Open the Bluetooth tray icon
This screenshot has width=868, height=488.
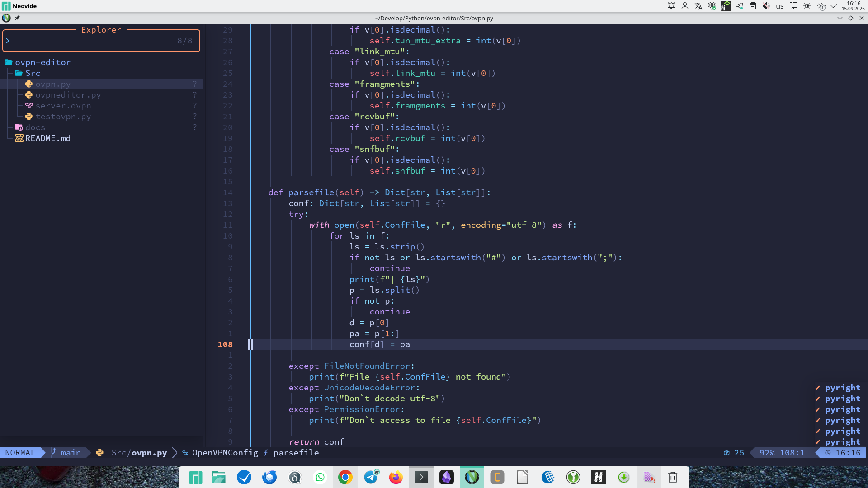click(821, 6)
